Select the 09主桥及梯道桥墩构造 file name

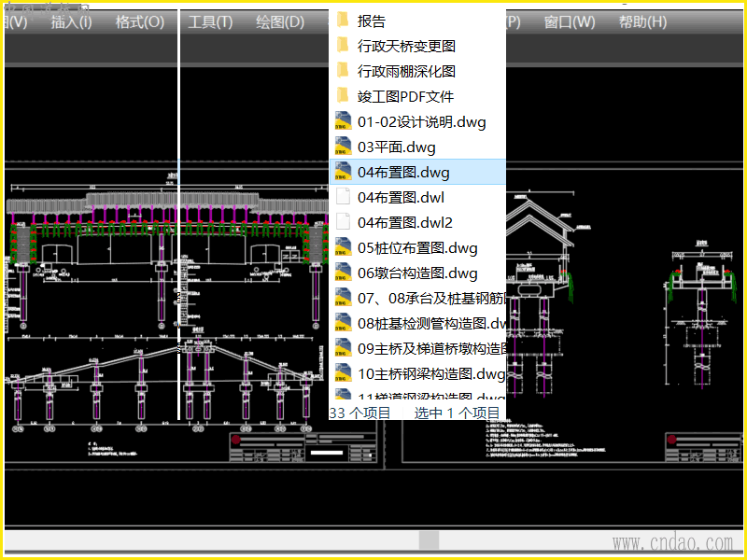431,349
